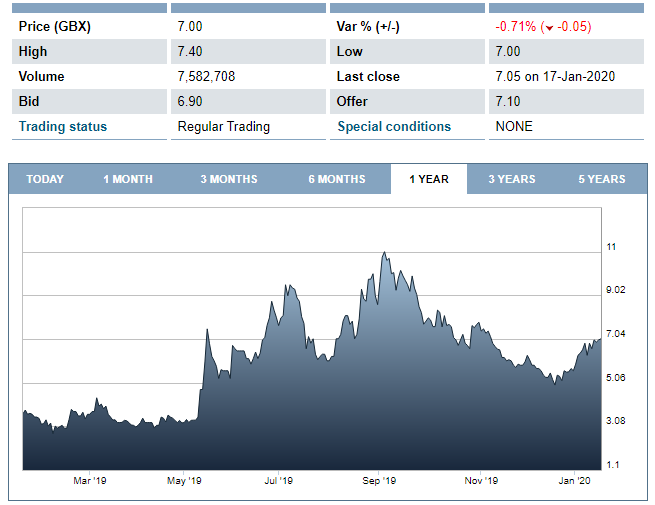View the 5 YEARS price history tab
Image resolution: width=655 pixels, height=505 pixels.
(x=601, y=179)
